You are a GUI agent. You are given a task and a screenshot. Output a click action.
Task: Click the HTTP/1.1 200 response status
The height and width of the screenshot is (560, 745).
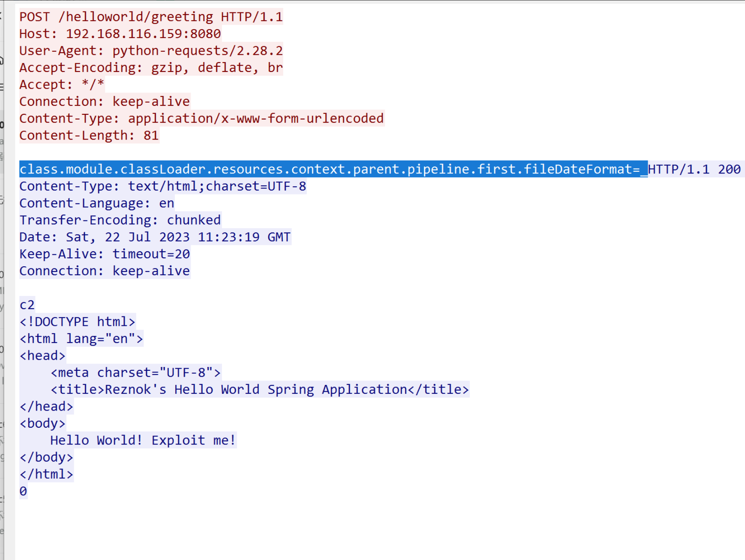coord(694,169)
